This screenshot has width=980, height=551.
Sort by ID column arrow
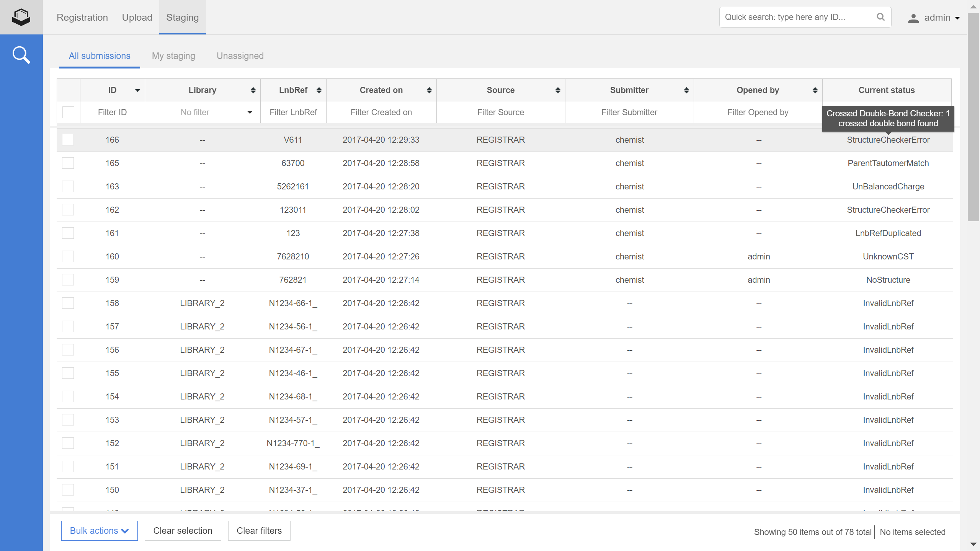point(137,90)
